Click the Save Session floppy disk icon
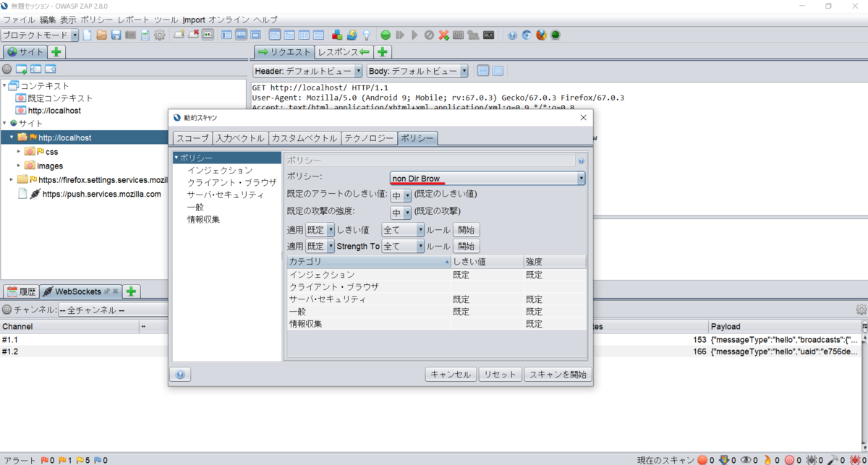 coord(116,35)
